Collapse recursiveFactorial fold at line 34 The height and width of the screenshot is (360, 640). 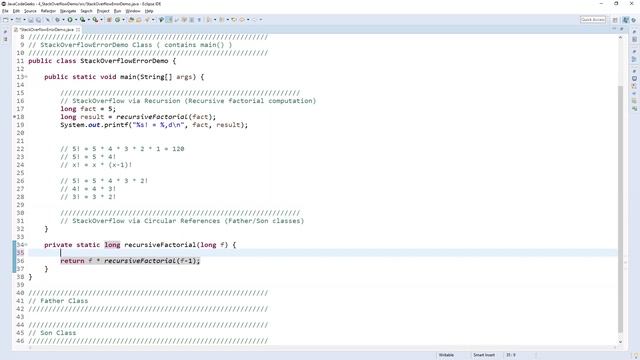click(26, 244)
